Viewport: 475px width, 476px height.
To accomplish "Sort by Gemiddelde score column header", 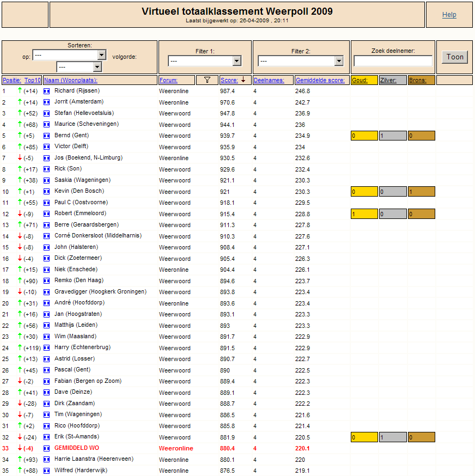I will (x=320, y=80).
